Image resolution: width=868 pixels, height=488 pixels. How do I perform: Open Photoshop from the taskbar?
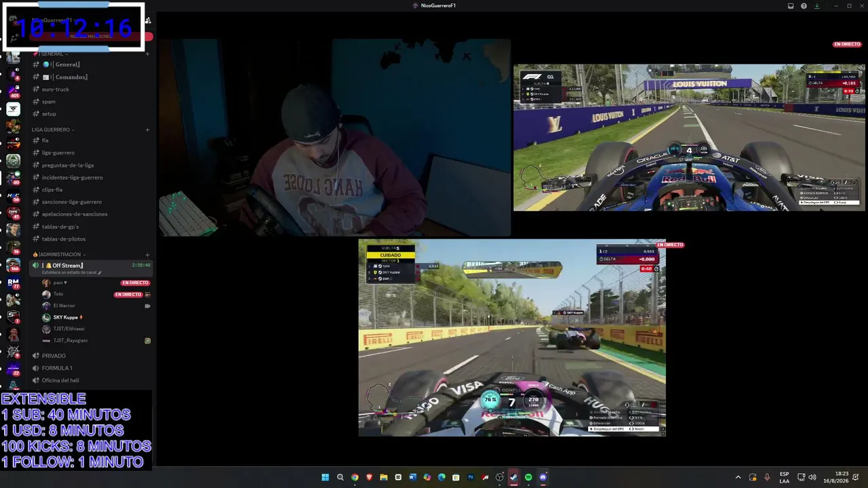coord(471,477)
